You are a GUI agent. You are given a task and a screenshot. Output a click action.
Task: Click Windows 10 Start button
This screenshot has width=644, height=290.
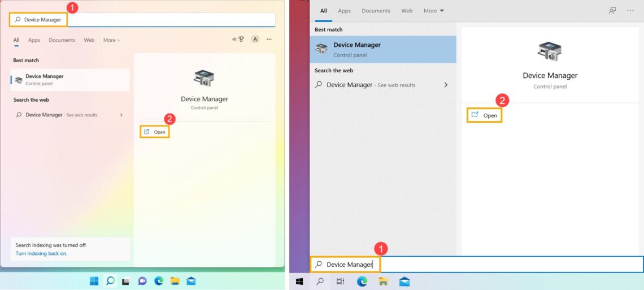[299, 282]
